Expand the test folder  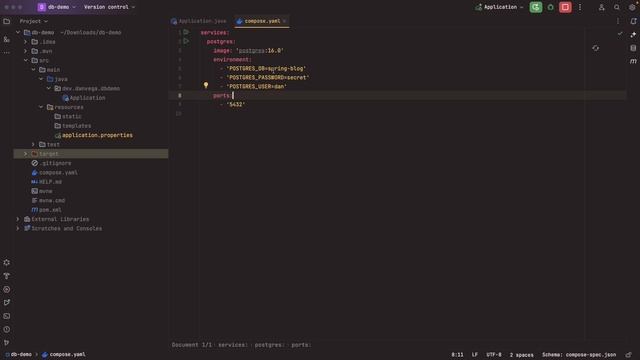(33, 144)
